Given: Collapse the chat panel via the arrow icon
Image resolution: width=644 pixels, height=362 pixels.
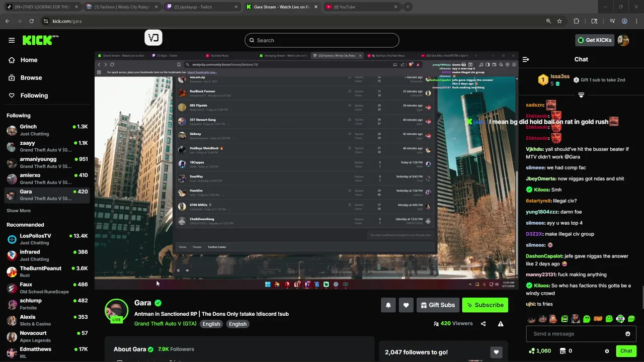Looking at the screenshot, I should (x=526, y=59).
